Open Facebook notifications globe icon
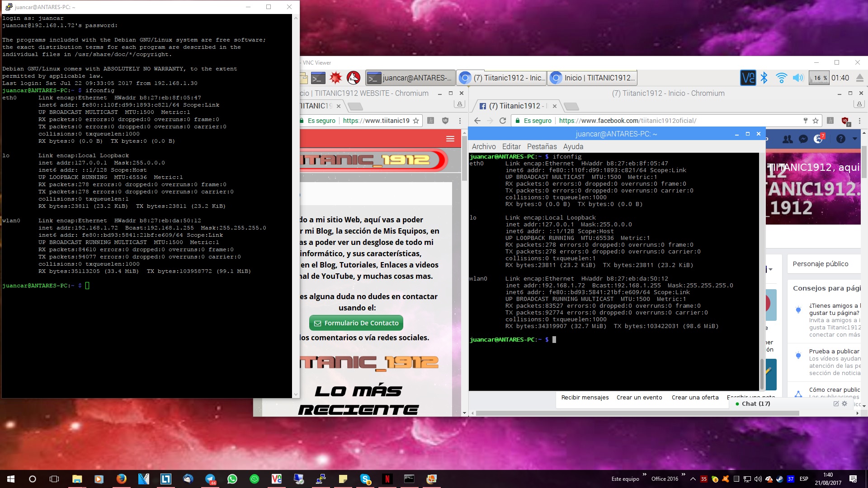The height and width of the screenshot is (488, 868). [818, 139]
